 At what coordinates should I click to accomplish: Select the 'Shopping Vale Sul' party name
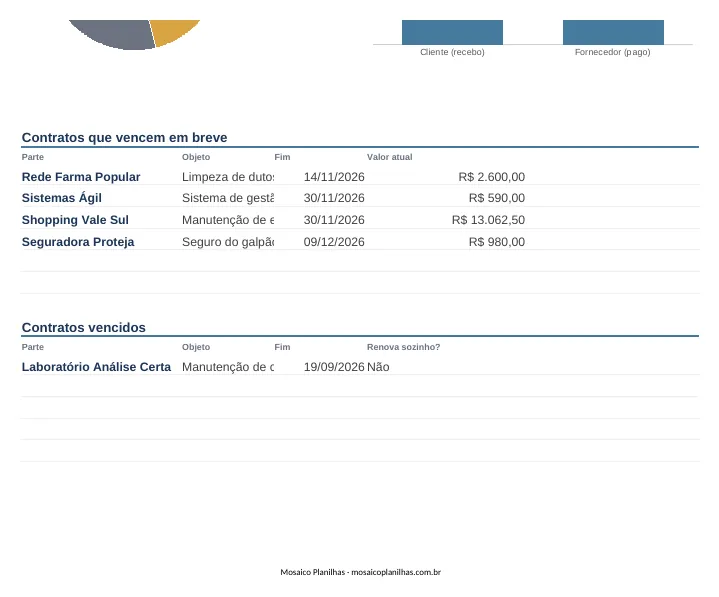coord(75,220)
